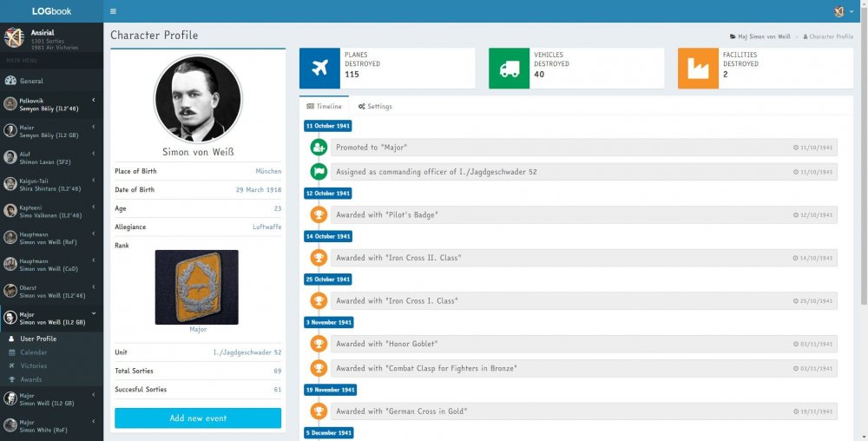Click trophy icon for German Cross in Gold
The height and width of the screenshot is (441, 868).
pyautogui.click(x=319, y=411)
